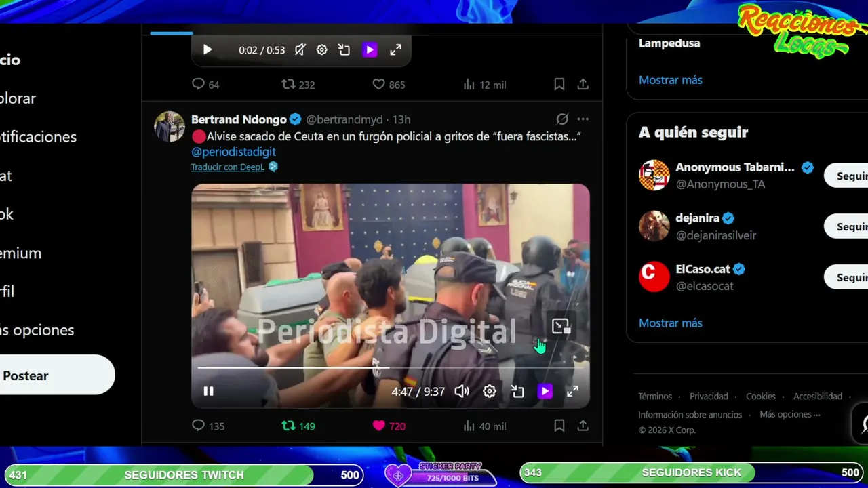
Task: Share the tweet with 865 likes
Action: pyautogui.click(x=583, y=84)
